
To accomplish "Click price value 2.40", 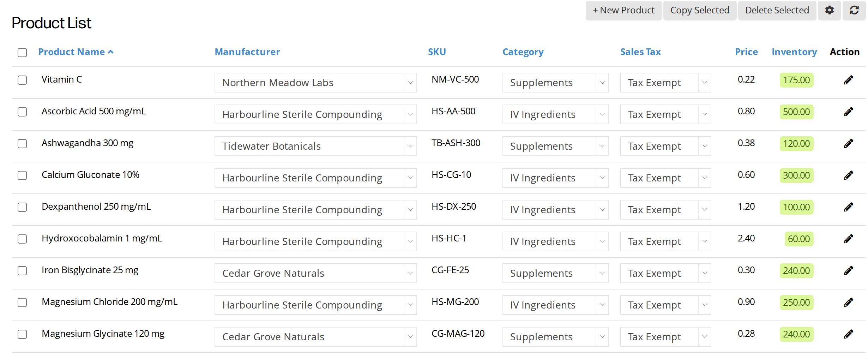I will [x=746, y=238].
